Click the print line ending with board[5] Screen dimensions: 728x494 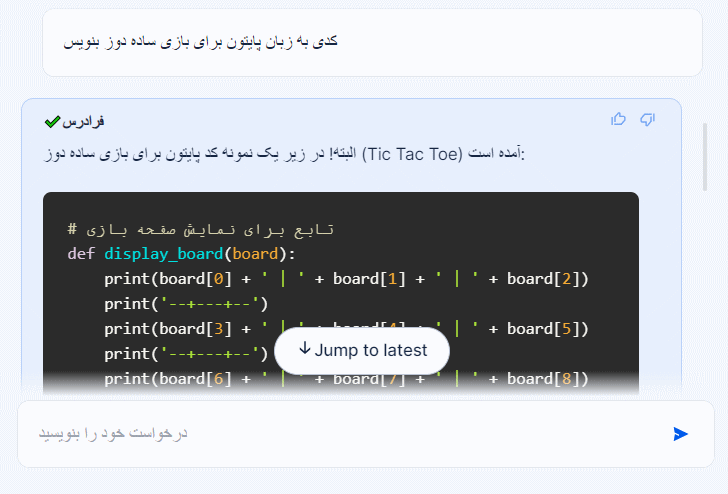(x=346, y=328)
